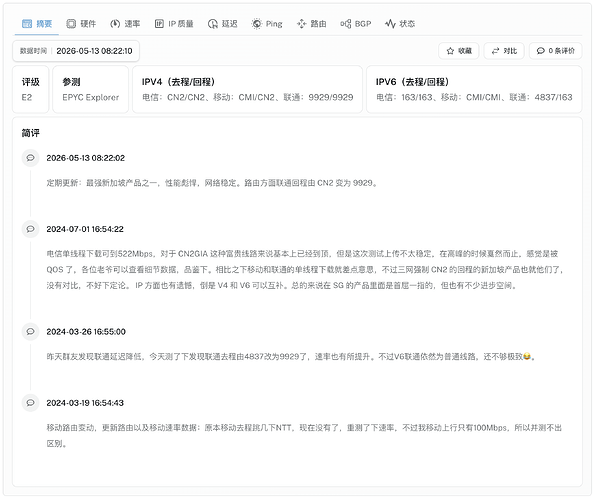
Task: Click the timestamp 2024-03-19 16:54:43
Action: point(85,403)
